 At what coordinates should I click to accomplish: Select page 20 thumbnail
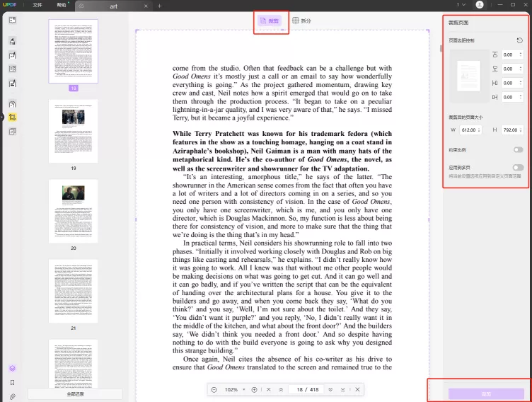pyautogui.click(x=74, y=211)
